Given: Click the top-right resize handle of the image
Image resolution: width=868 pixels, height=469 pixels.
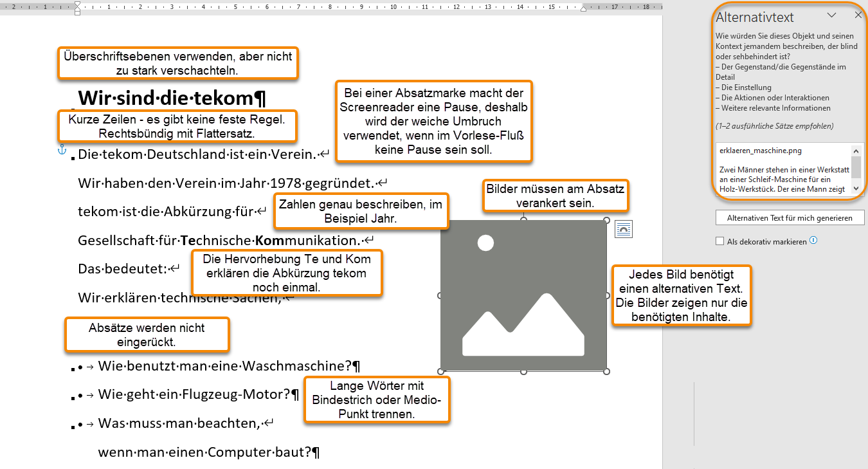Looking at the screenshot, I should point(606,220).
